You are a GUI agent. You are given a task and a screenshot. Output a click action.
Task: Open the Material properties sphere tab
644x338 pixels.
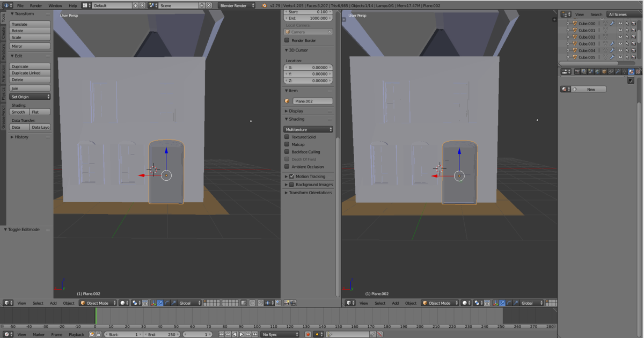[631, 71]
